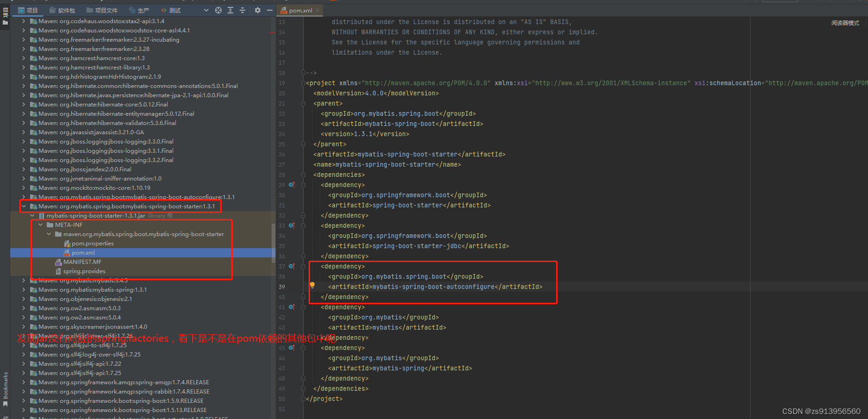Select Maven: spring-boot:1.5.13.RELEASE row
868x419 pixels.
[143, 410]
